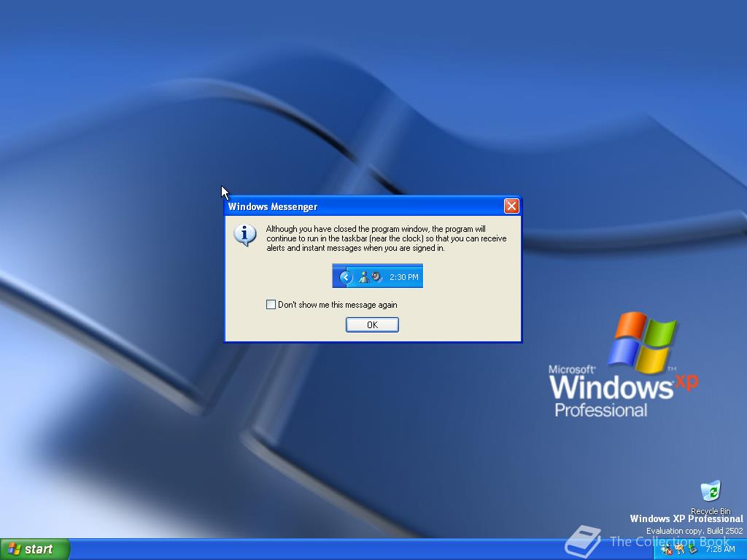
Task: Click the Windows activation keys tray icon
Action: [x=679, y=550]
